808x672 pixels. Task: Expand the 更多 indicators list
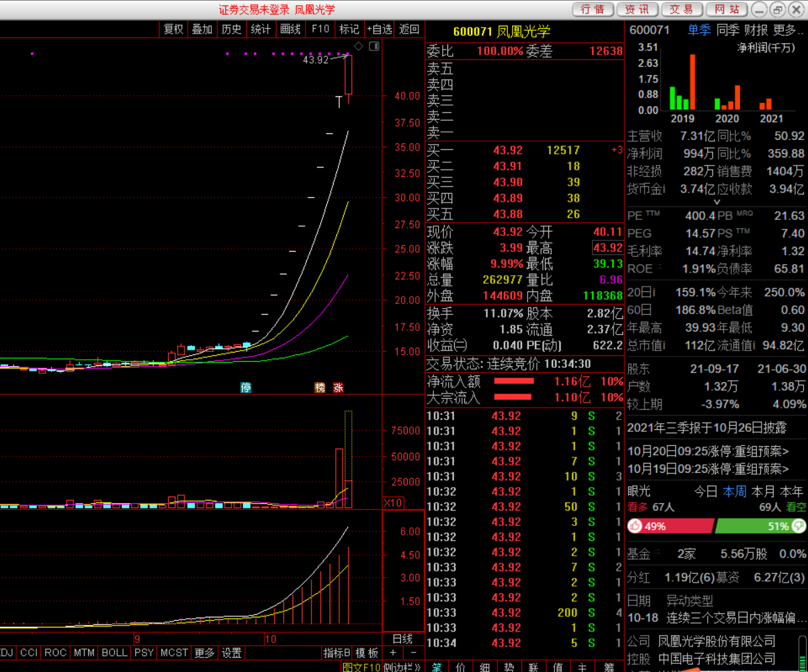pos(205,652)
